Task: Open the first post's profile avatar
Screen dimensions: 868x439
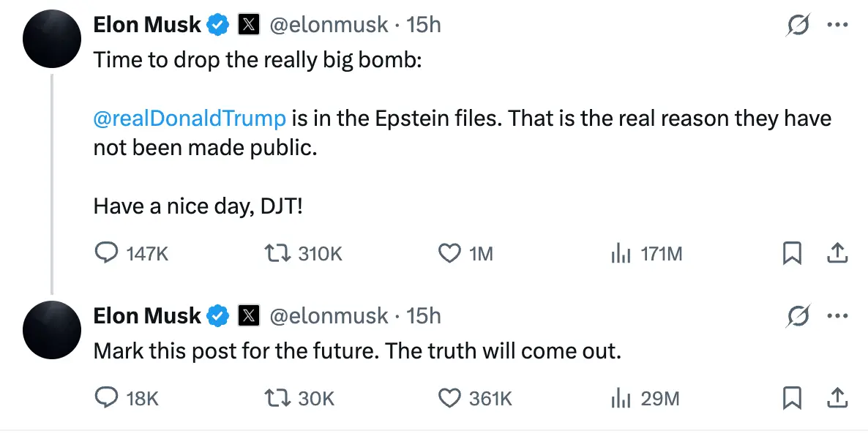Action: pos(52,39)
